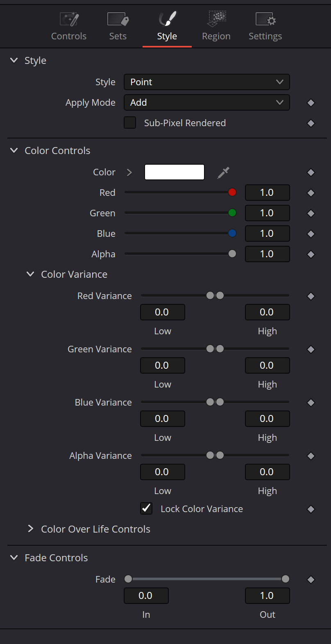This screenshot has height=644, width=331.
Task: Click the Blue slider handle
Action: 232,233
